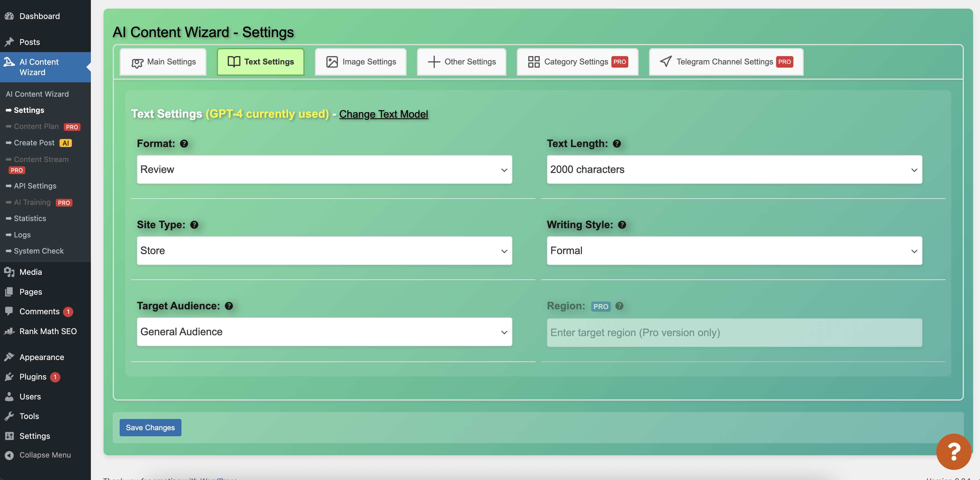Click the Plugins update count badge
Image resolution: width=980 pixels, height=480 pixels.
pos(55,377)
